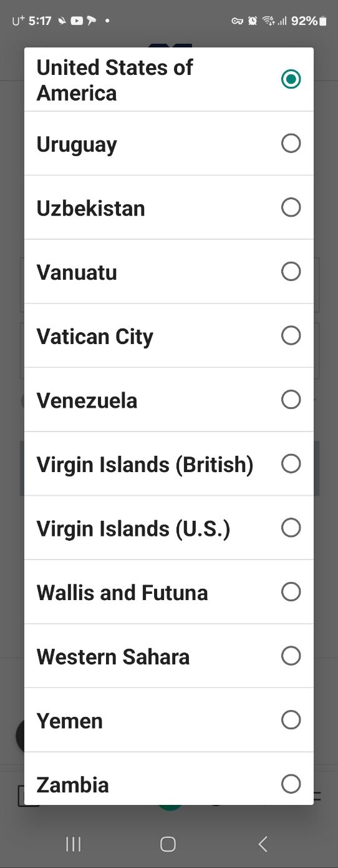Tap the VPN key status icon
338x868 pixels.
point(237,21)
